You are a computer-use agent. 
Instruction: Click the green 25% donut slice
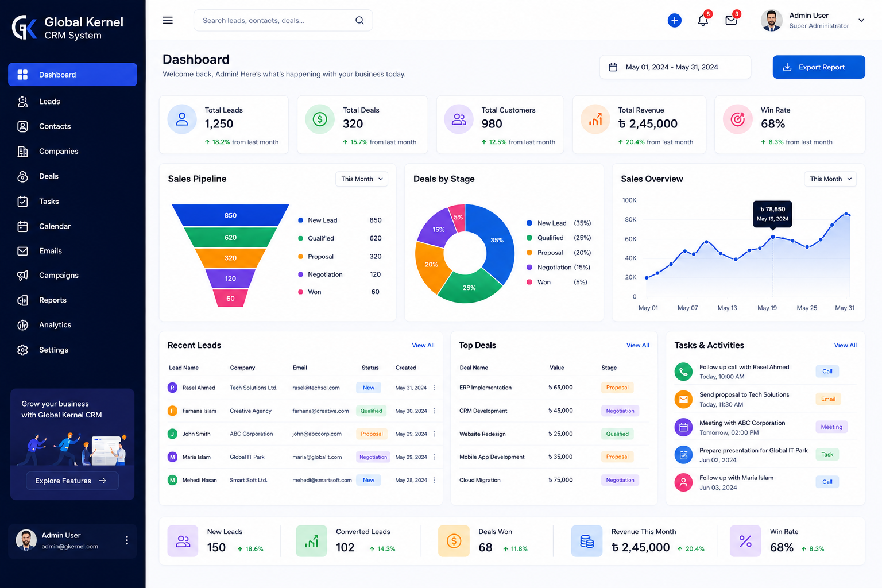point(469,289)
